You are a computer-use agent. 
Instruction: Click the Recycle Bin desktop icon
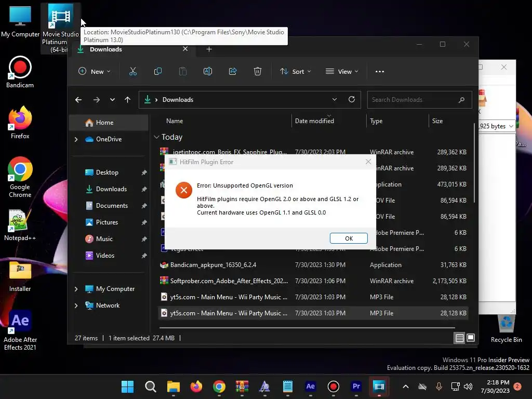click(x=506, y=328)
